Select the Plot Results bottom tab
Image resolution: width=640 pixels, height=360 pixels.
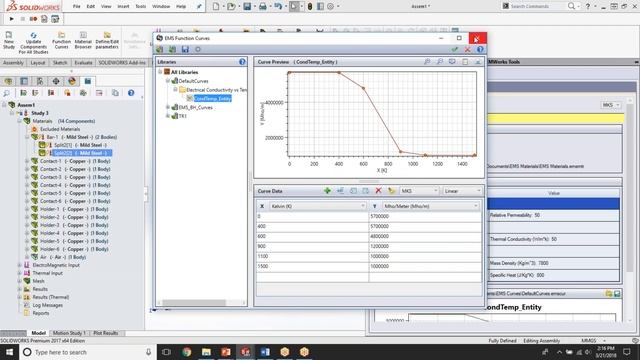pyautogui.click(x=106, y=333)
